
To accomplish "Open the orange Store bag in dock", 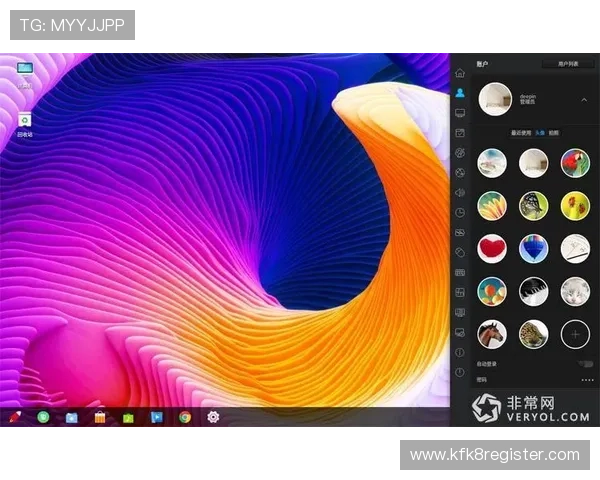I will (100, 417).
